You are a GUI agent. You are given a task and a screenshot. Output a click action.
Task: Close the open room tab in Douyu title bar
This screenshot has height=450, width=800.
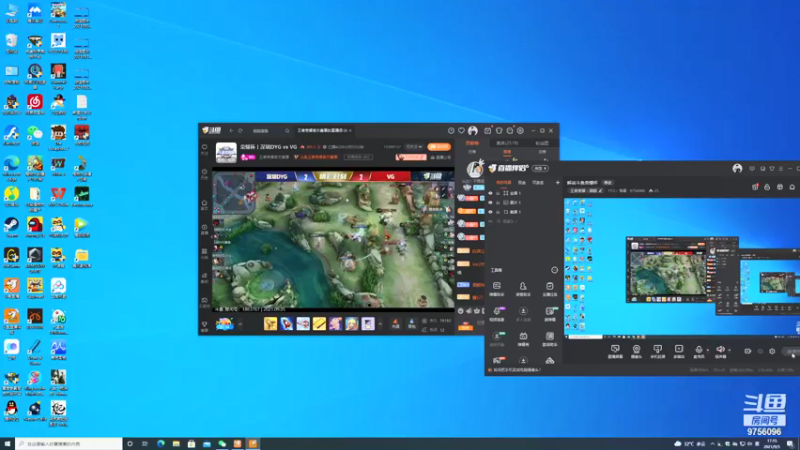(351, 131)
